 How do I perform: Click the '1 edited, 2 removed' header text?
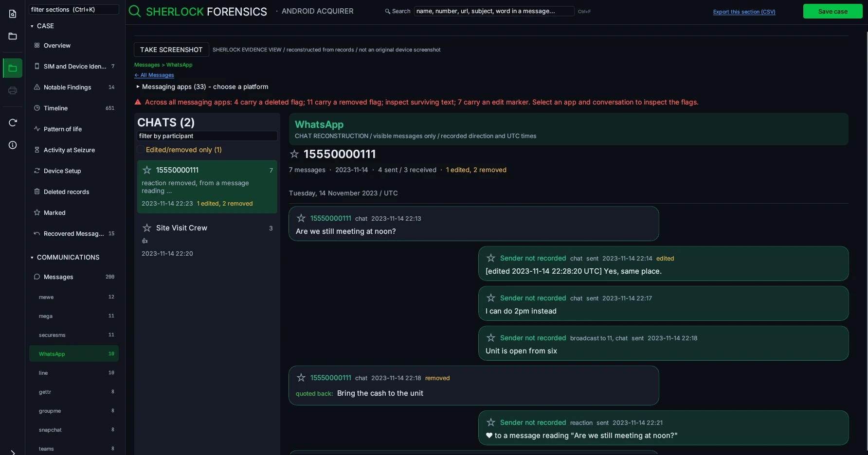[476, 170]
